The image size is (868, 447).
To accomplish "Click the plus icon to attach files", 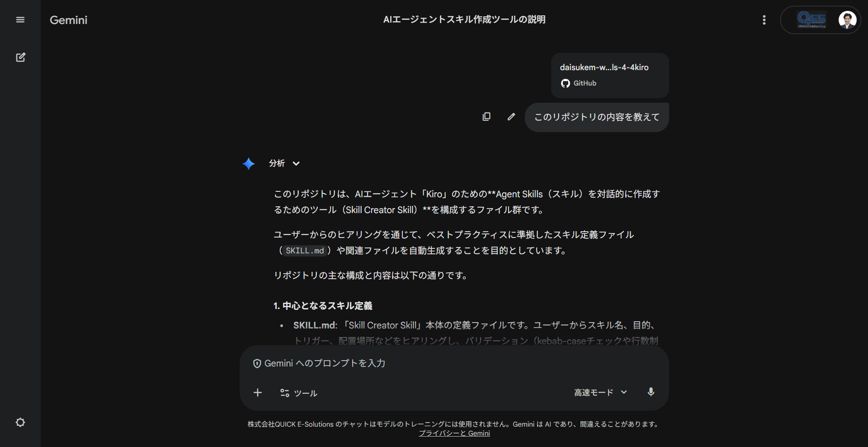I will [x=258, y=393].
